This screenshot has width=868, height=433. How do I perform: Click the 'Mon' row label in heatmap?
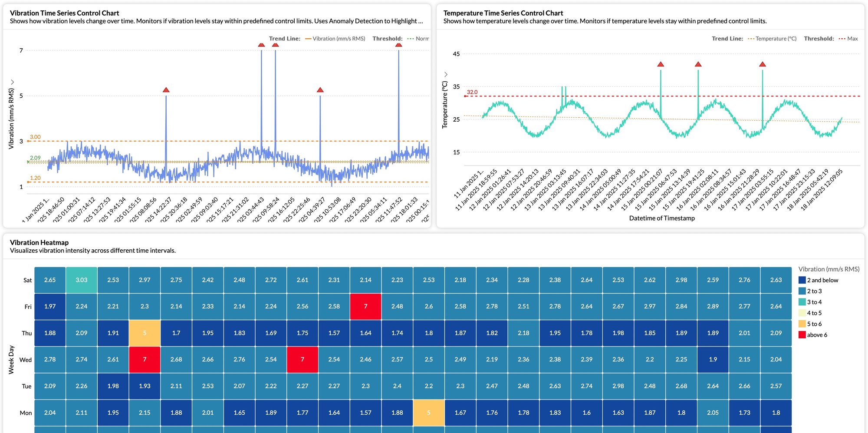coord(26,413)
